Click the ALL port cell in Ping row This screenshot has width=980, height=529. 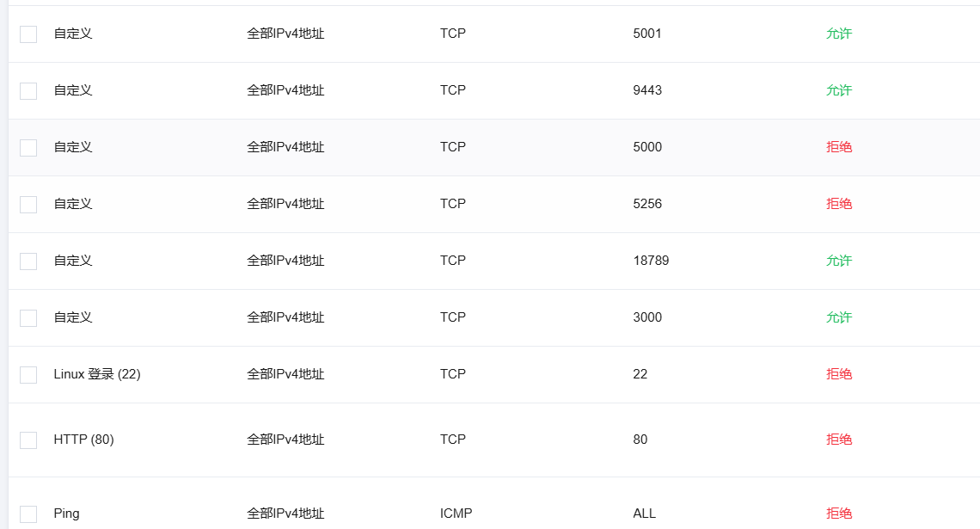pyautogui.click(x=645, y=514)
